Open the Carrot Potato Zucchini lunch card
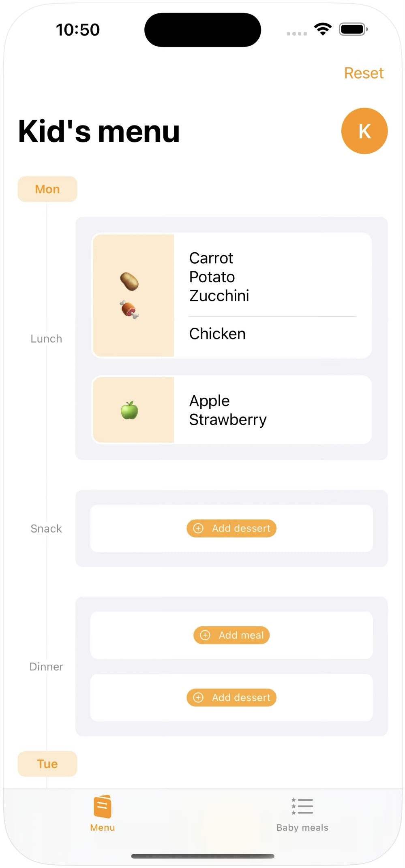The image size is (405, 868). [231, 295]
